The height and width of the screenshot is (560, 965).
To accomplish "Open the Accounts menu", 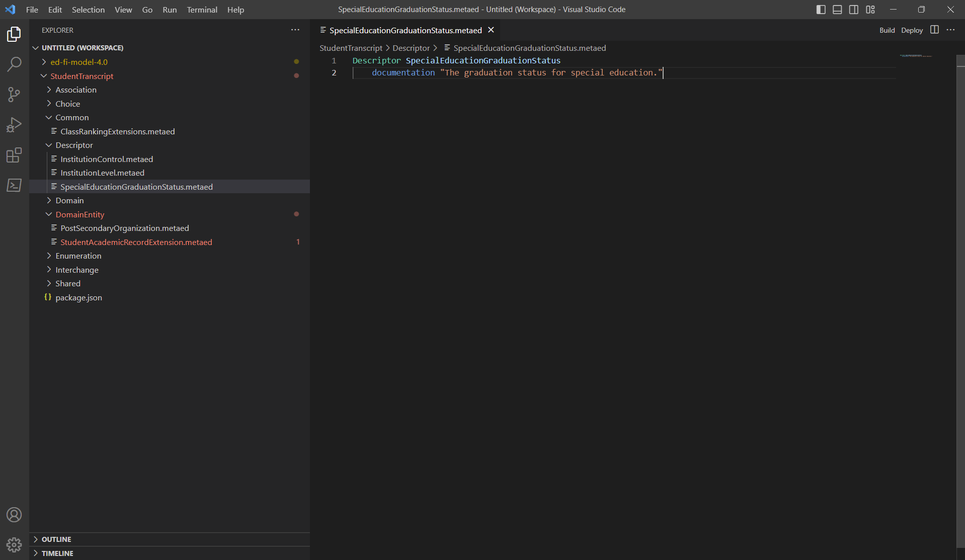I will (14, 515).
